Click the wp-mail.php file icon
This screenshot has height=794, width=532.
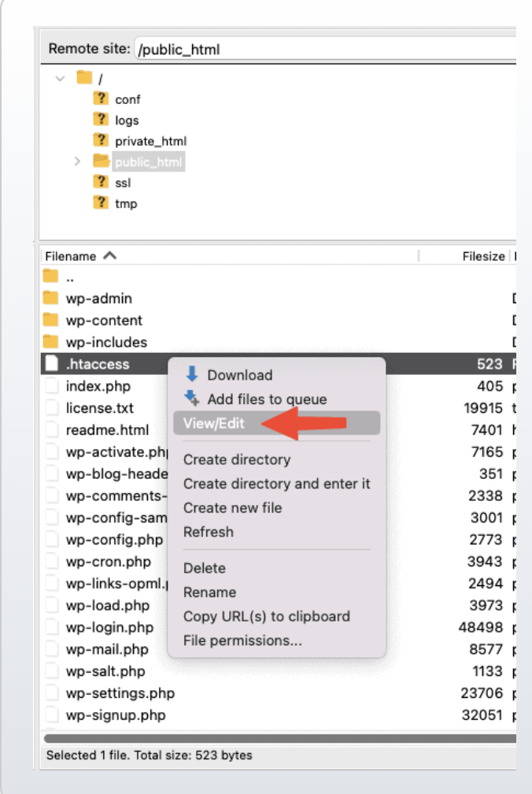click(x=52, y=649)
